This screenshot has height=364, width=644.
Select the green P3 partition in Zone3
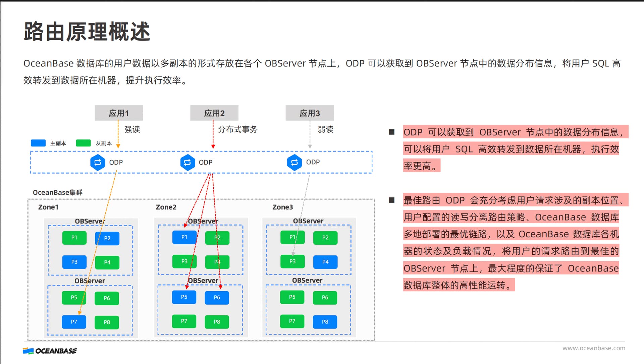(x=292, y=261)
